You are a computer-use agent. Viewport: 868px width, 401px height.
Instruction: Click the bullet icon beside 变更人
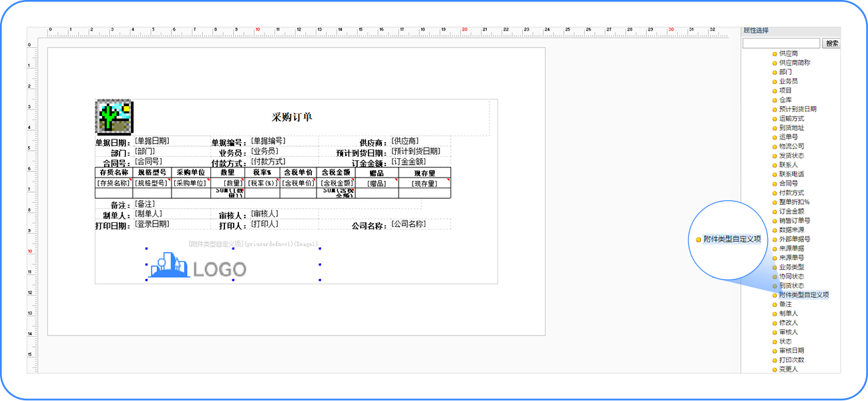pyautogui.click(x=775, y=369)
